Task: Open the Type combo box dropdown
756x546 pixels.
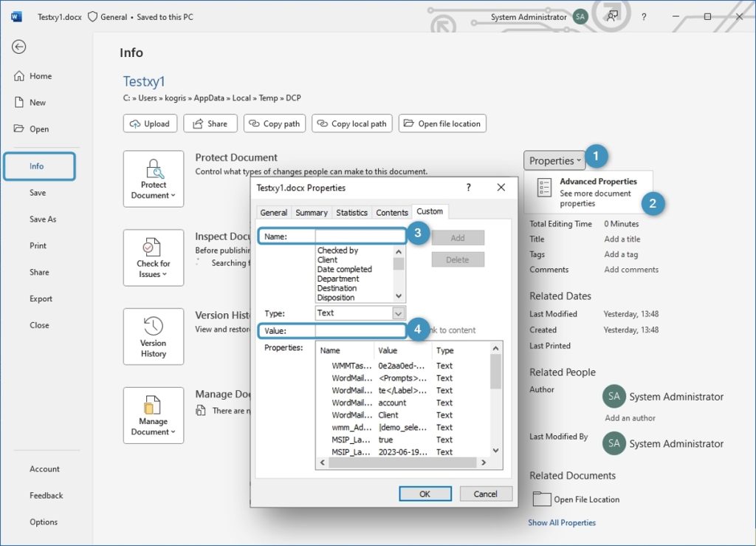Action: click(x=399, y=313)
